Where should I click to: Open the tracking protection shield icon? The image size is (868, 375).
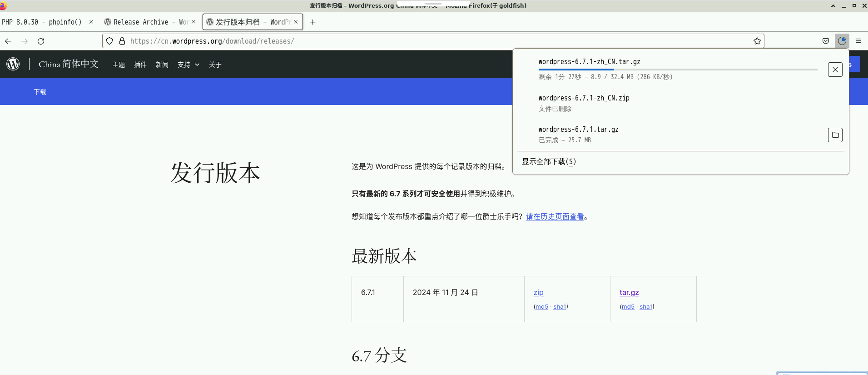tap(109, 41)
